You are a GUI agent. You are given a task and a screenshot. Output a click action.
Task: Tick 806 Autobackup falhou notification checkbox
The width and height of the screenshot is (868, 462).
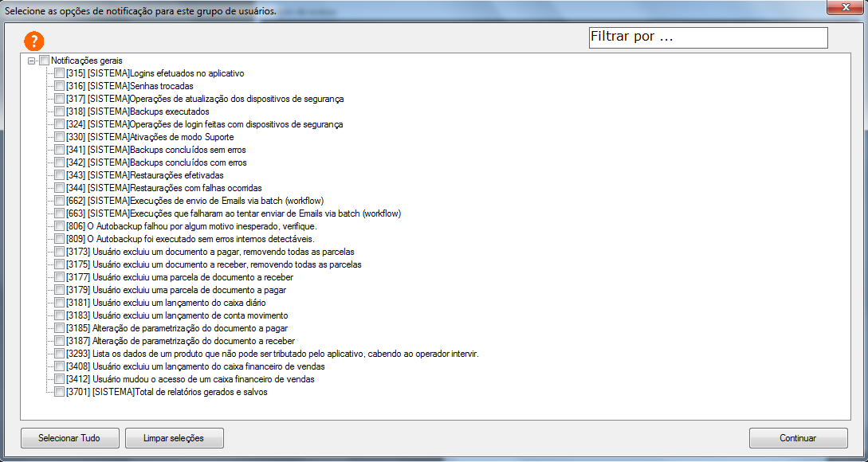click(59, 226)
